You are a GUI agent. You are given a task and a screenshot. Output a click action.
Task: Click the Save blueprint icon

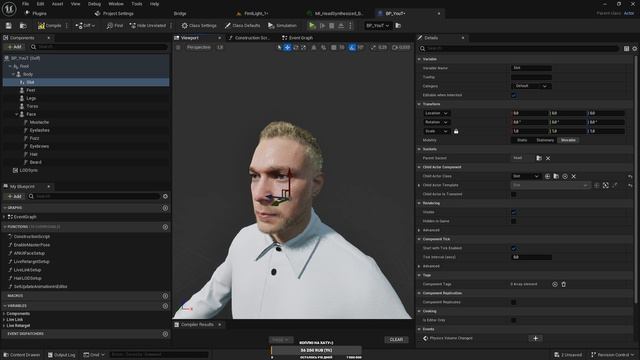[x=9, y=26]
